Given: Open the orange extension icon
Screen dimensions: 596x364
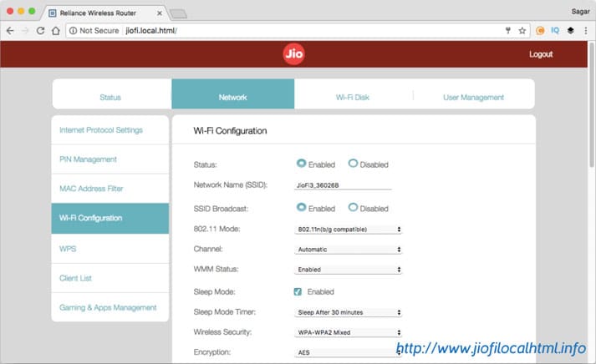Looking at the screenshot, I should (x=540, y=31).
